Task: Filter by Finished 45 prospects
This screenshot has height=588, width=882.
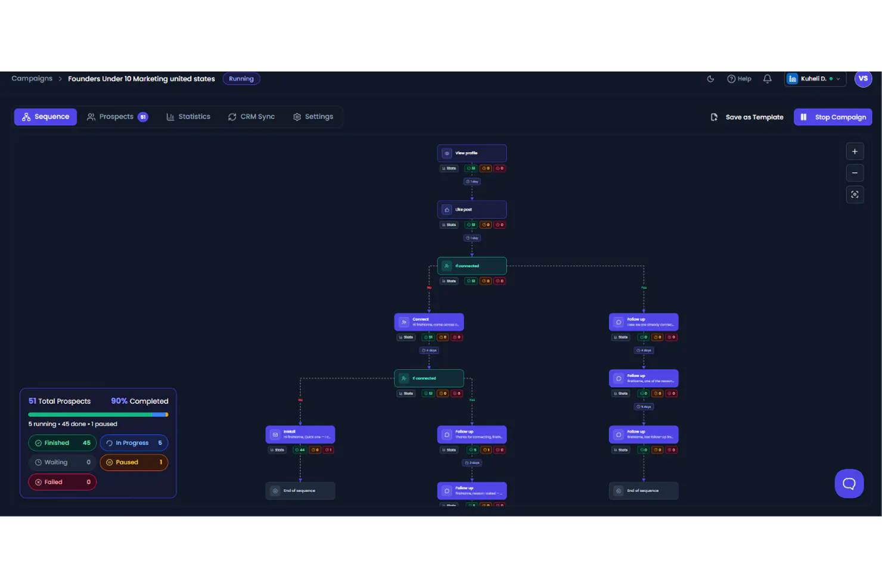Action: click(x=62, y=443)
